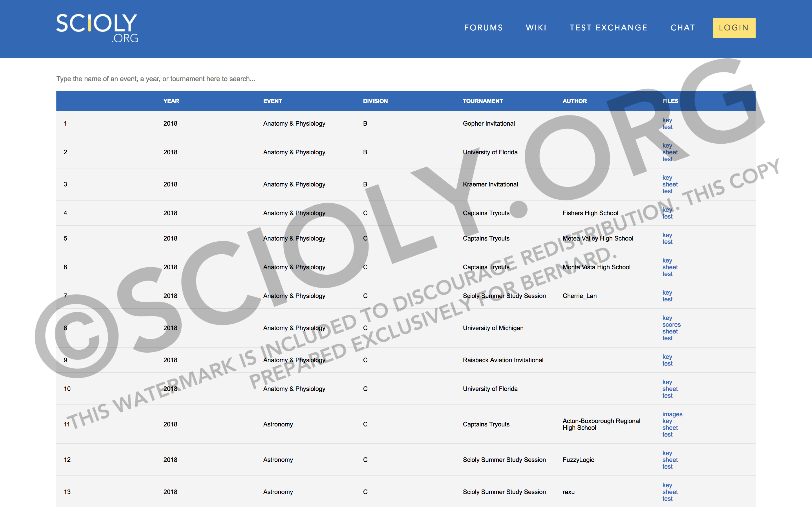Screen dimensions: 812x507
Task: Open images link for Acton-Boxborough Astronomy
Action: tap(672, 414)
